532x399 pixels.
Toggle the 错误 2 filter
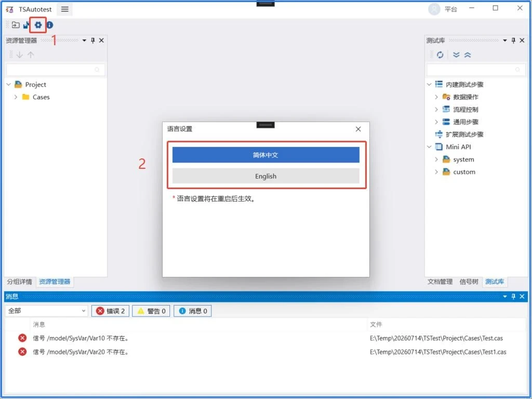[x=110, y=311]
